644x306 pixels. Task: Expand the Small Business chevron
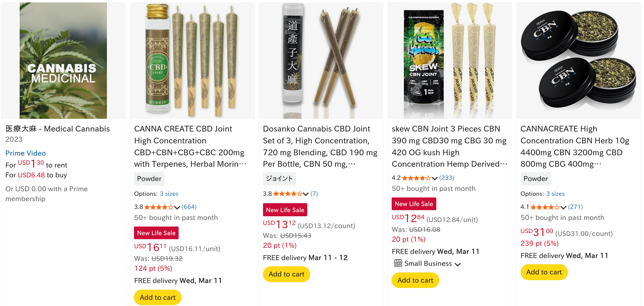(x=458, y=264)
